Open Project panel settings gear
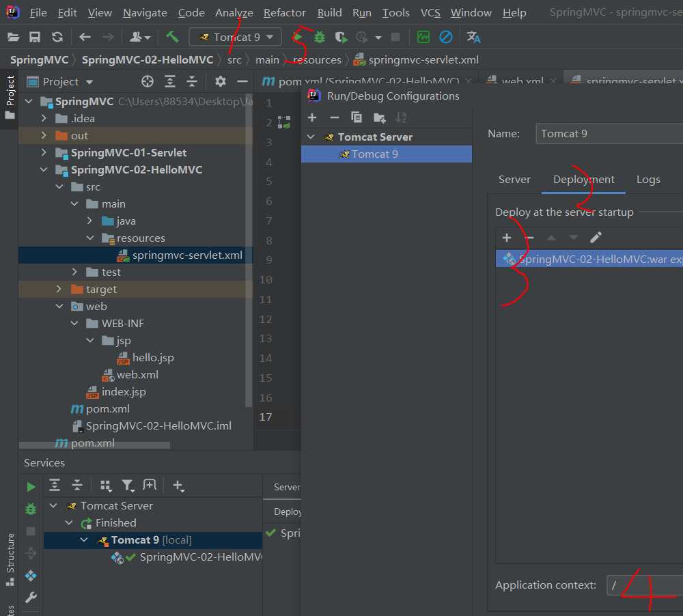This screenshot has height=616, width=683. pos(220,82)
